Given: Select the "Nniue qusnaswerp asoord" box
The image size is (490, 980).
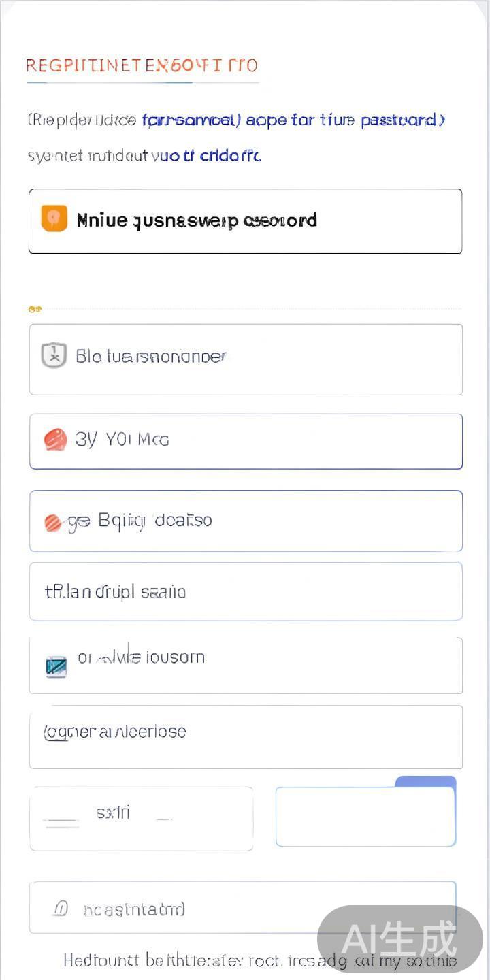Looking at the screenshot, I should point(245,221).
